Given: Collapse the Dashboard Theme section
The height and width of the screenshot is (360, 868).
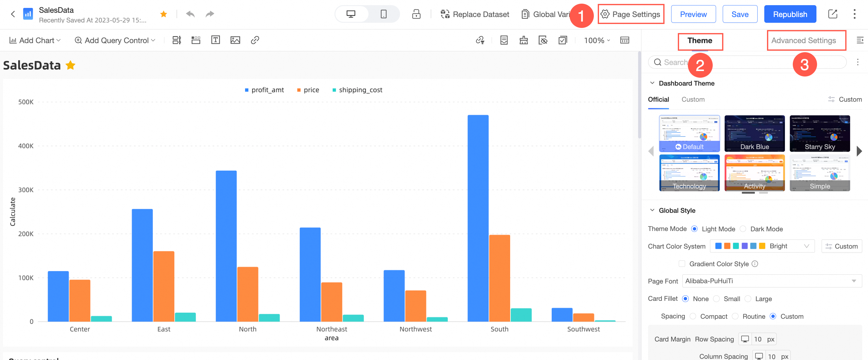Looking at the screenshot, I should coord(652,83).
